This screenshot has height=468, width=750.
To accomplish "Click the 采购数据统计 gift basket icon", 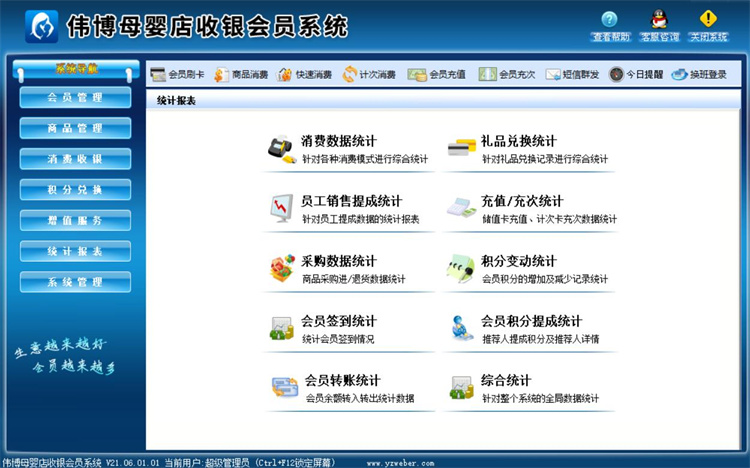I will (282, 268).
